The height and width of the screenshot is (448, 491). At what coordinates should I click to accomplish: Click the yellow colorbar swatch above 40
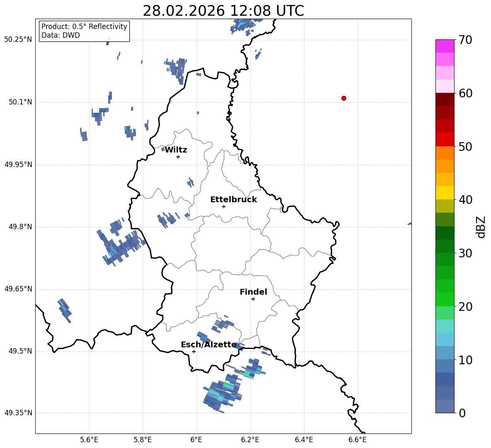445,193
